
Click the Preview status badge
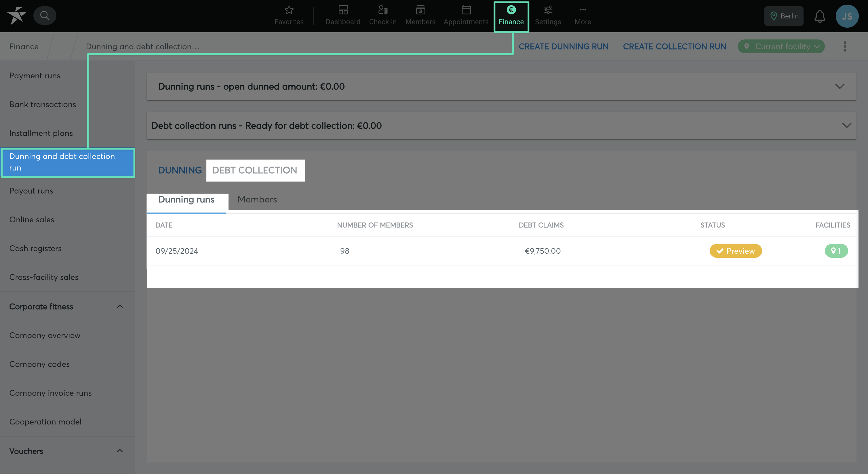click(736, 251)
